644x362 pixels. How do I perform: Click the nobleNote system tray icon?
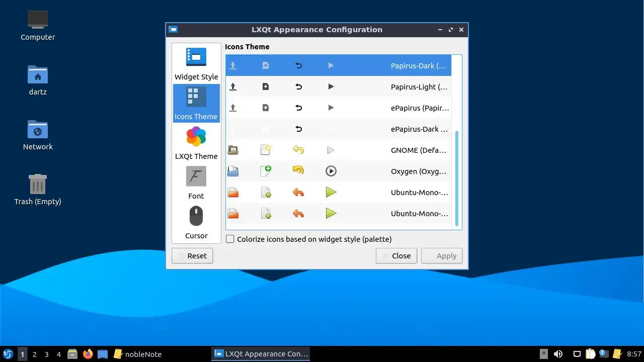click(617, 354)
